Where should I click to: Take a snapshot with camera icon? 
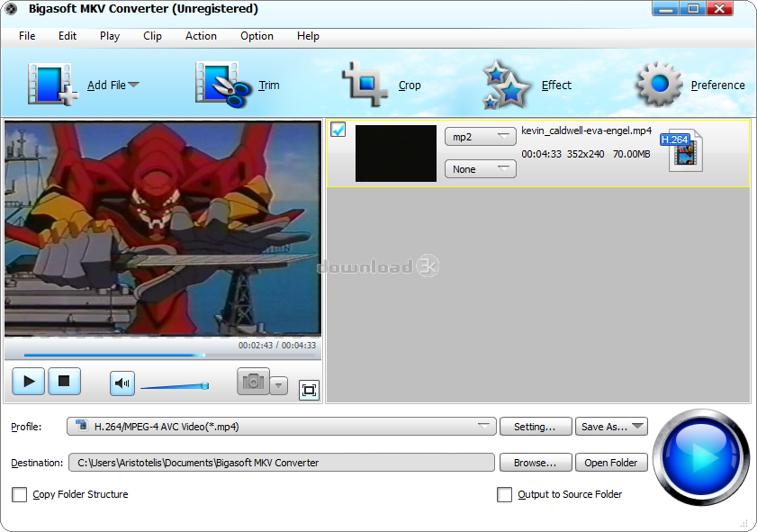click(253, 382)
